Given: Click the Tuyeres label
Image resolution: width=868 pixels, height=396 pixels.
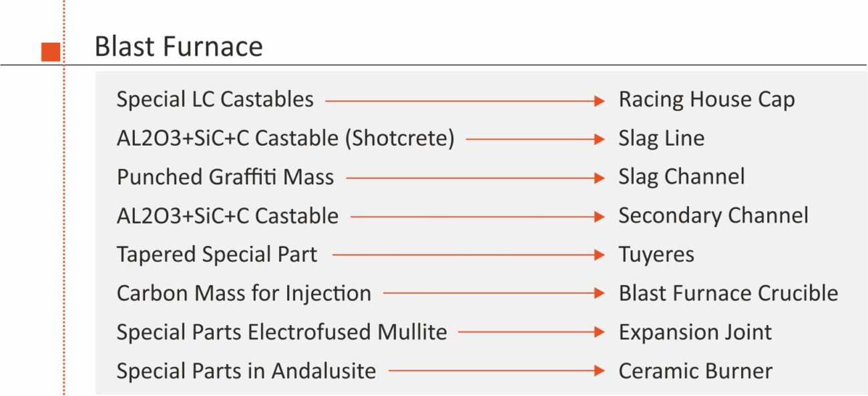Looking at the screenshot, I should [x=656, y=254].
